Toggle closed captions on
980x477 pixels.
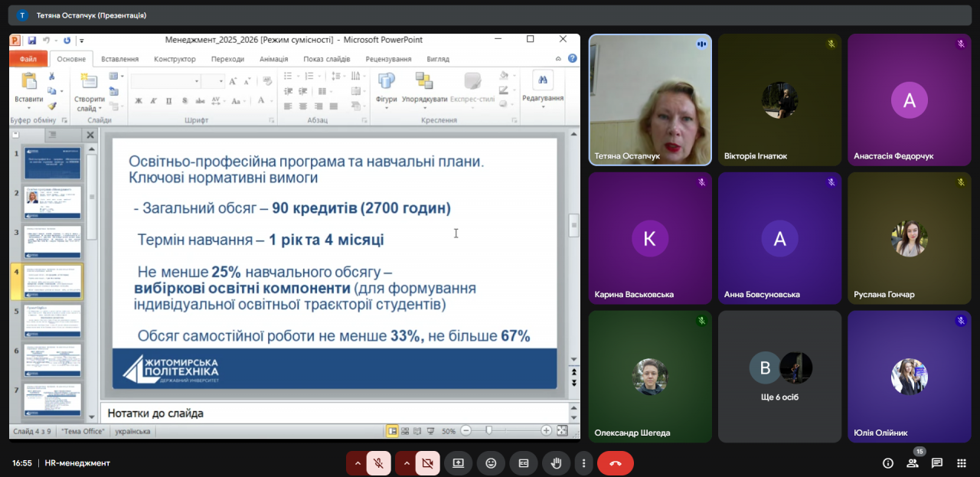click(524, 463)
